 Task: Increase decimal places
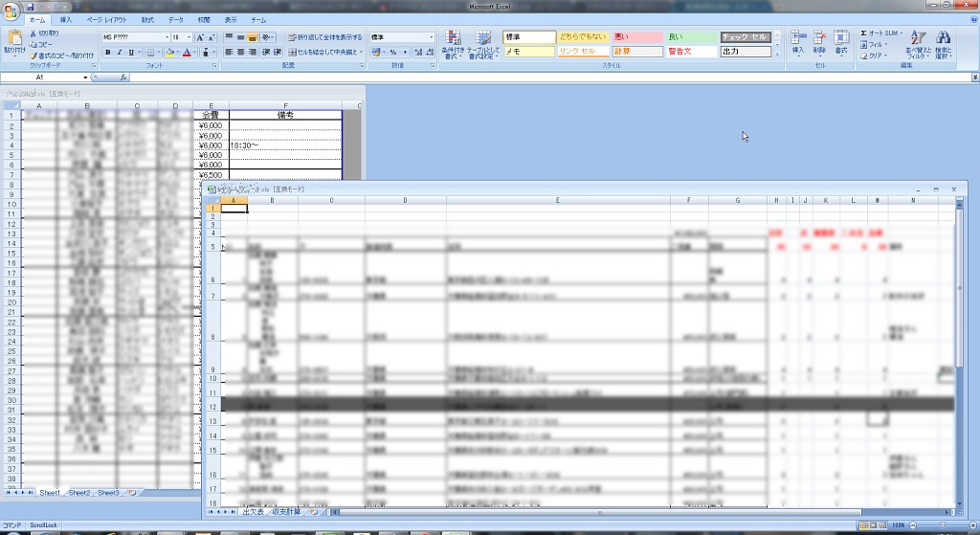click(417, 53)
